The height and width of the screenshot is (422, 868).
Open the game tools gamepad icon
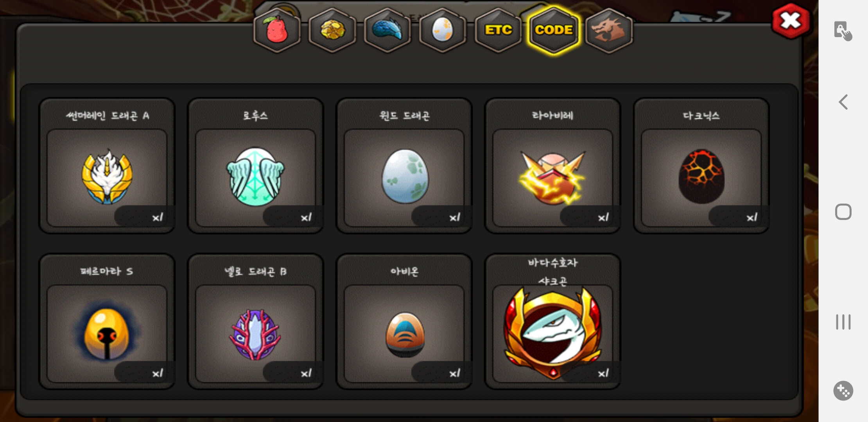click(x=843, y=390)
